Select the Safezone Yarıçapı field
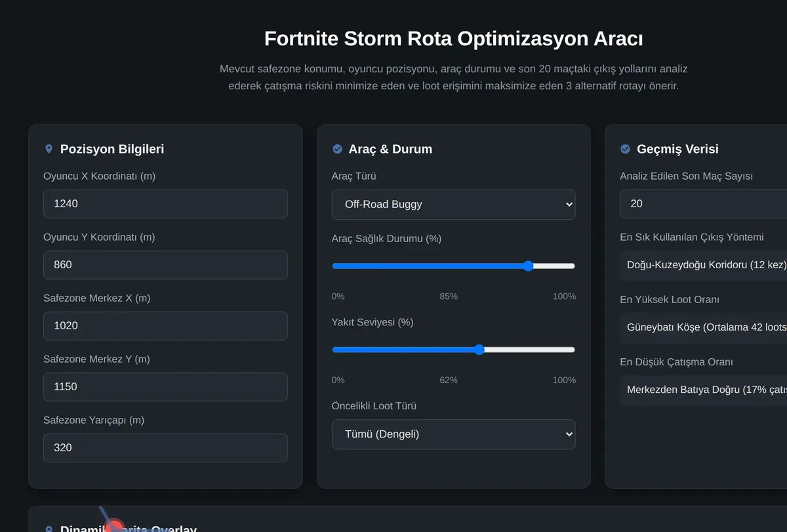Viewport: 787px width, 532px height. point(165,448)
